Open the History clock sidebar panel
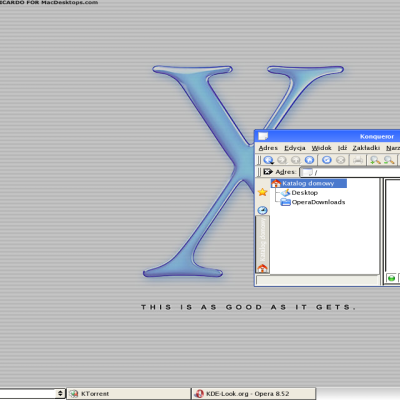400x400 pixels. pos(263,210)
